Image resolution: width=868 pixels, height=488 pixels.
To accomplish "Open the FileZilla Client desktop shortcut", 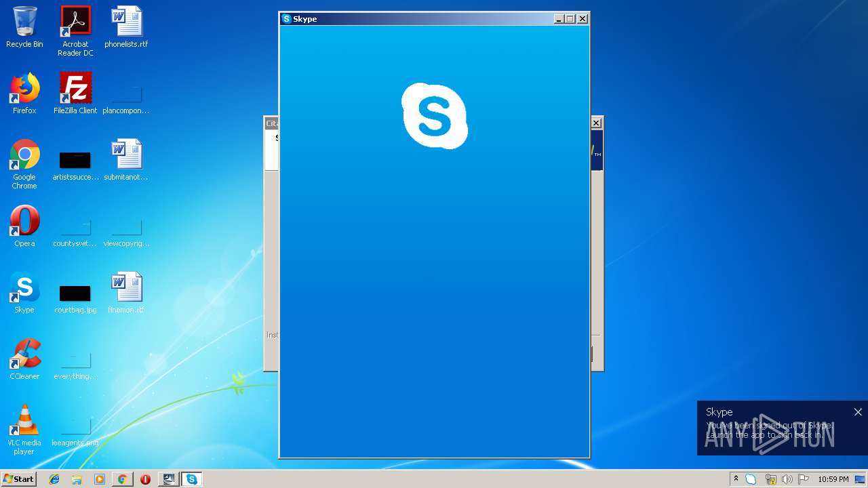I will click(x=75, y=94).
